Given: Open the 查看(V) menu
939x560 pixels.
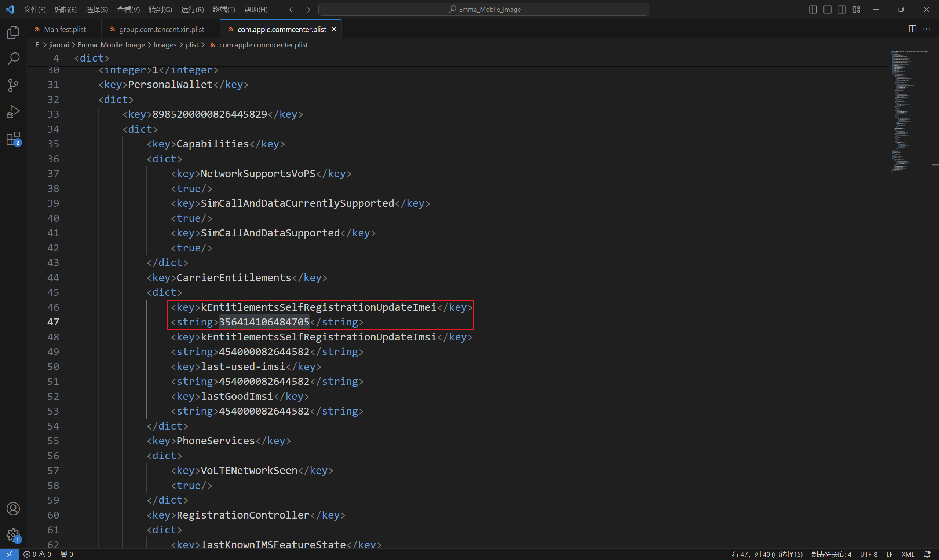Looking at the screenshot, I should (128, 10).
